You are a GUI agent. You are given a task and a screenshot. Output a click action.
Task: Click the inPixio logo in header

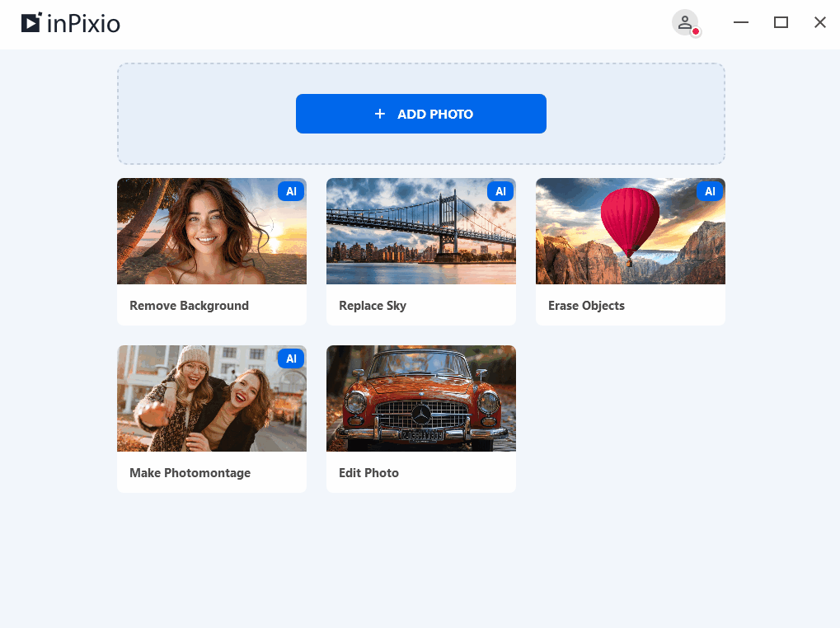(71, 23)
